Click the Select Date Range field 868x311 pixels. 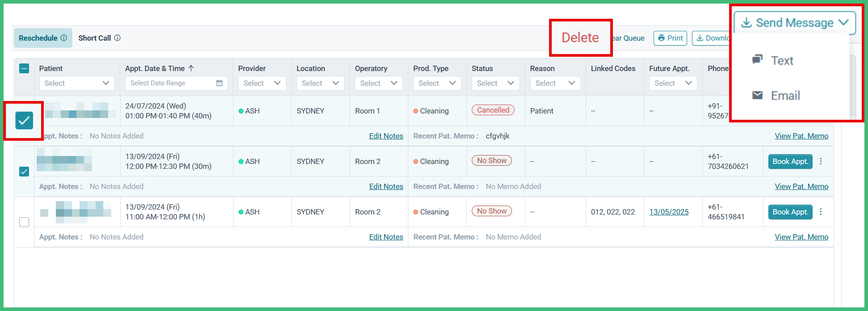(176, 83)
